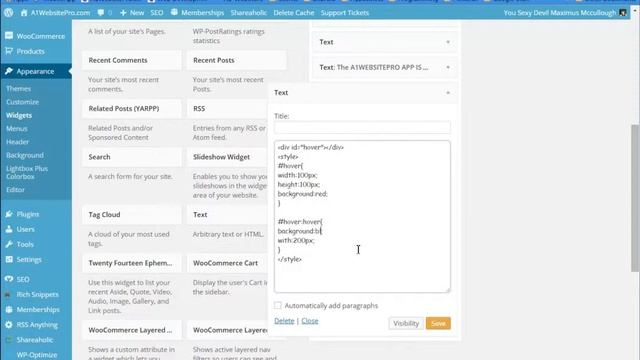The width and height of the screenshot is (640, 360).
Task: Open Support Tickets in admin bar
Action: click(x=344, y=13)
